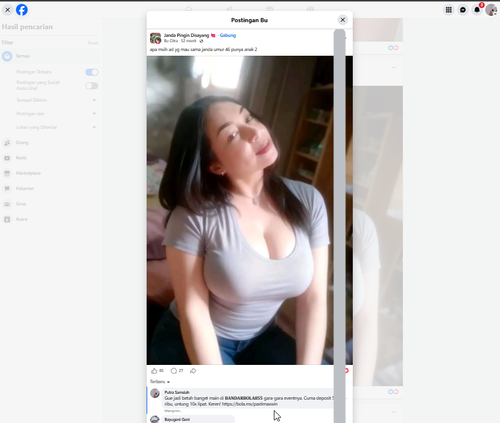Click the post caption text about janda

pos(203,50)
